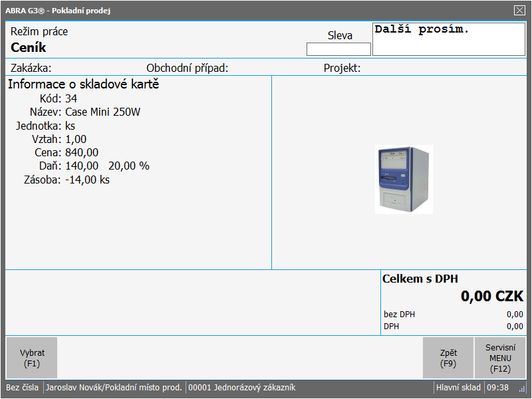Image resolution: width=532 pixels, height=399 pixels.
Task: Open the Servisní MENU (F12)
Action: tap(500, 358)
